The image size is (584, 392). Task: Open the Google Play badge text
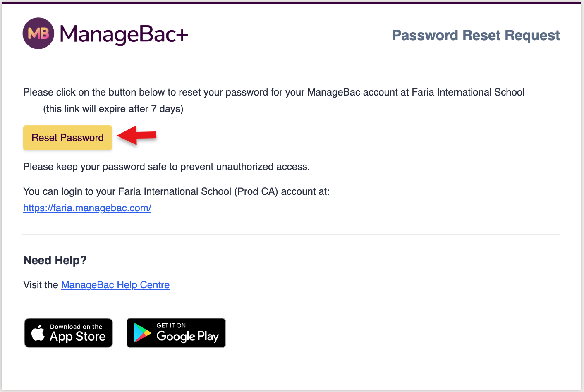(x=187, y=337)
